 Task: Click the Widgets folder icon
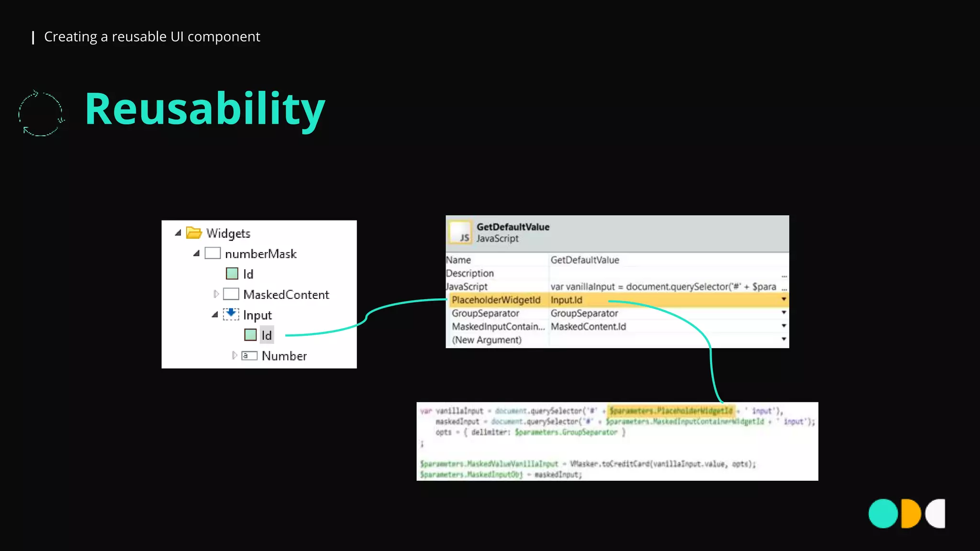pyautogui.click(x=194, y=233)
